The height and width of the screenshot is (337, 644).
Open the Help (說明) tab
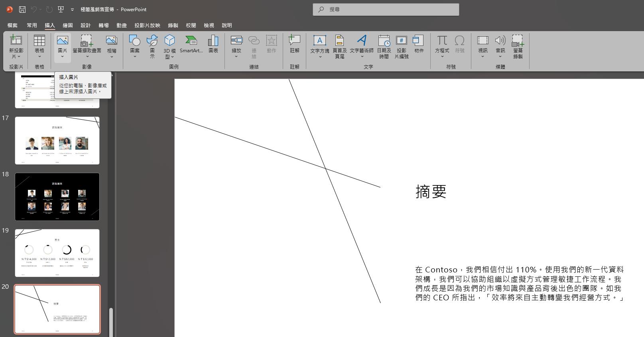coord(227,25)
